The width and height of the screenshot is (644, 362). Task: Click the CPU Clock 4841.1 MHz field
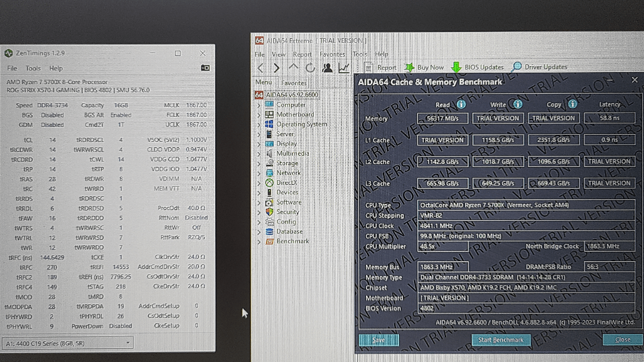(526, 225)
